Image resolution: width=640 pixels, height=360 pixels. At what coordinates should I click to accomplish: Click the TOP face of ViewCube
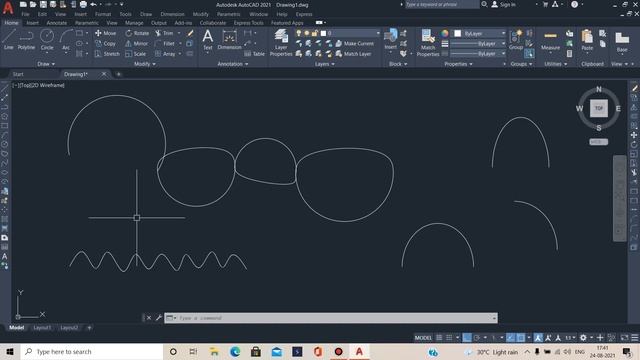coord(599,108)
